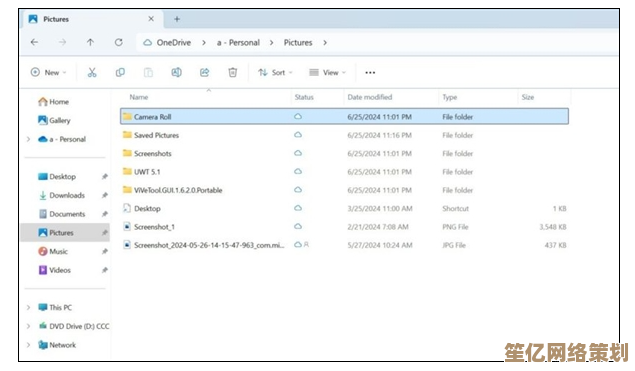Select Downloads in the navigation pane
Image resolution: width=635 pixels, height=371 pixels.
pyautogui.click(x=62, y=195)
